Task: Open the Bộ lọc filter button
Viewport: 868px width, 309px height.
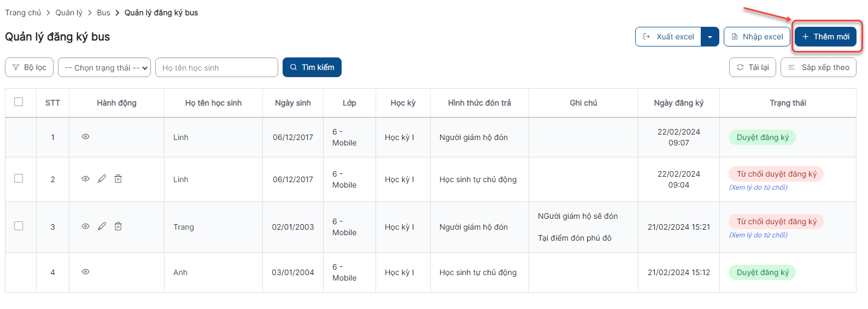Action: pos(30,67)
